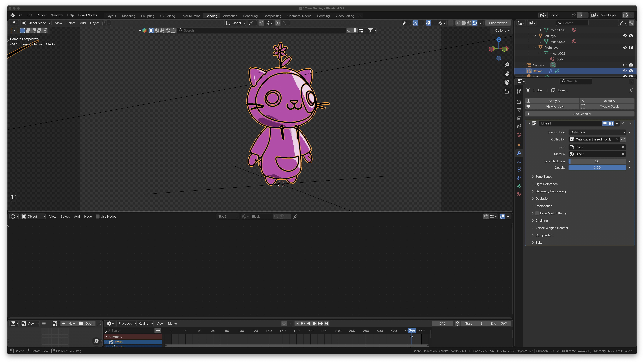Open the World properties tab
The image size is (644, 363).
[519, 135]
